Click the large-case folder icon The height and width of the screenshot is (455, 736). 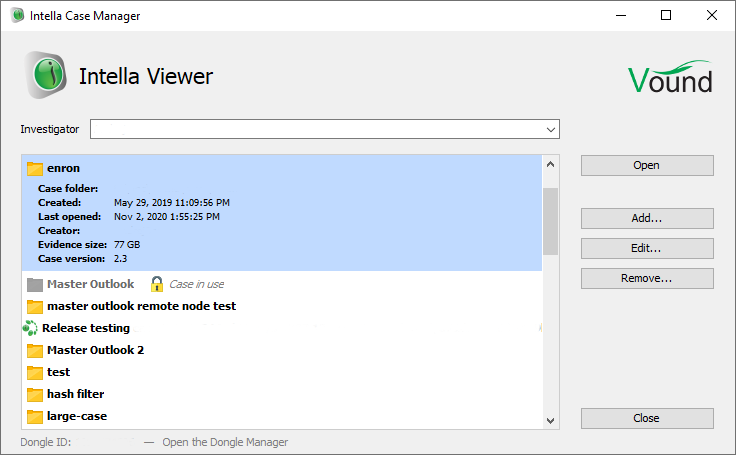[x=36, y=416]
